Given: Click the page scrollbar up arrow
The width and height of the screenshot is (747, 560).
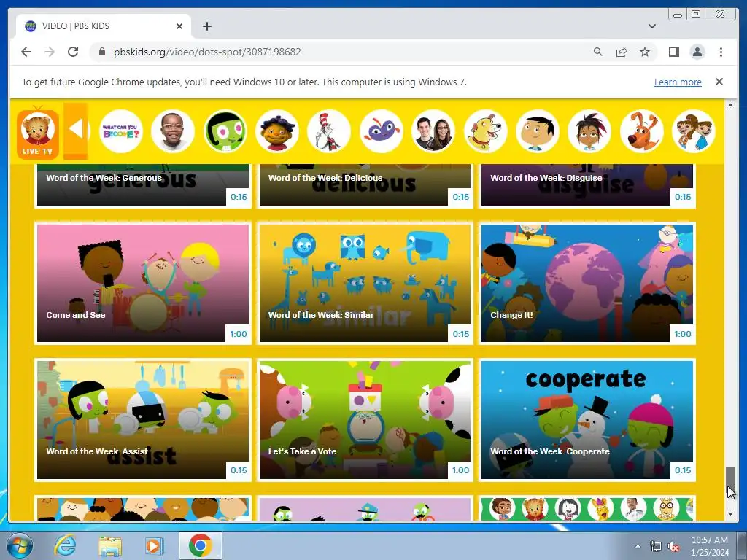Looking at the screenshot, I should 730,105.
